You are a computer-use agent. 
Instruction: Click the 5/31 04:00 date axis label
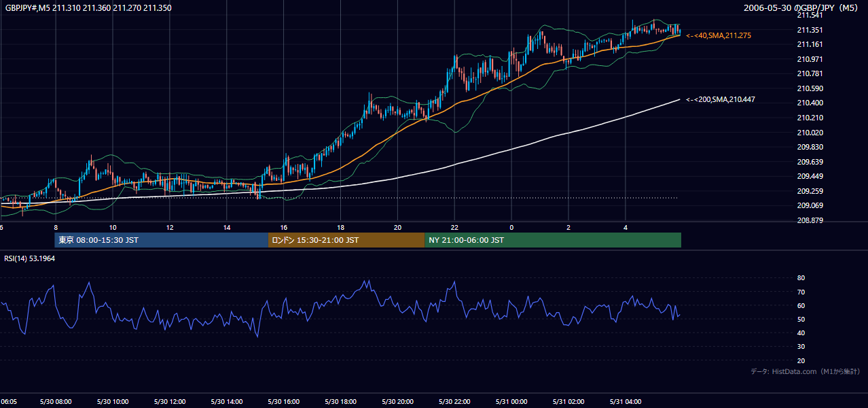(x=626, y=402)
